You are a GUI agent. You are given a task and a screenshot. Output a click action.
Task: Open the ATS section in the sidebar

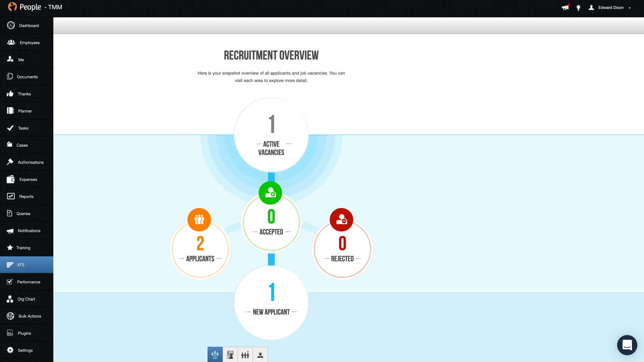click(21, 264)
